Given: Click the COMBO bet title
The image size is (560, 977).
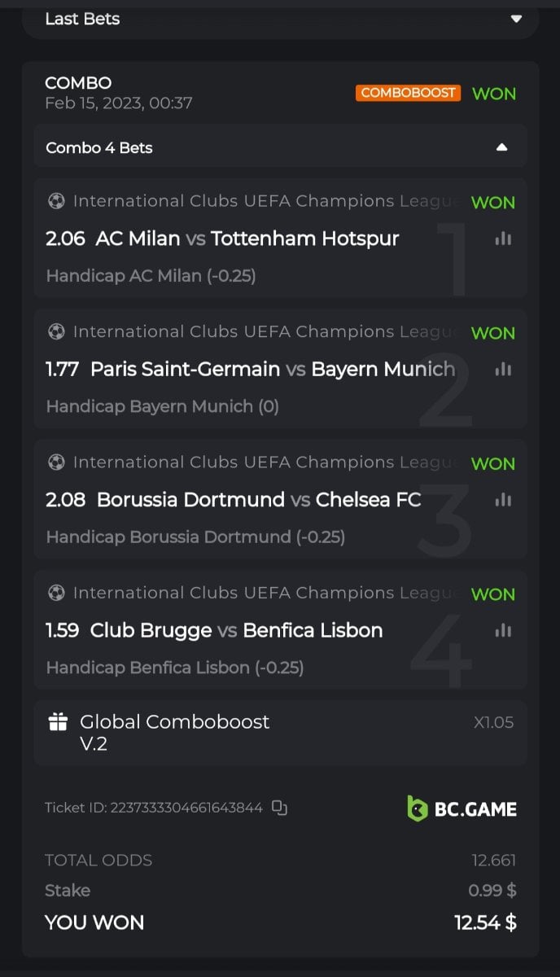Looking at the screenshot, I should pyautogui.click(x=78, y=83).
